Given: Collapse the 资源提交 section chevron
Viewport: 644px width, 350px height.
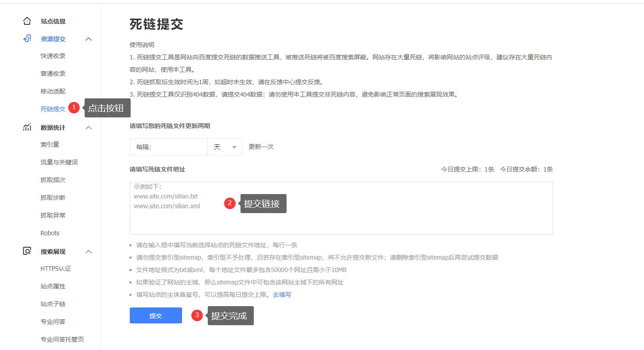Looking at the screenshot, I should pos(89,39).
